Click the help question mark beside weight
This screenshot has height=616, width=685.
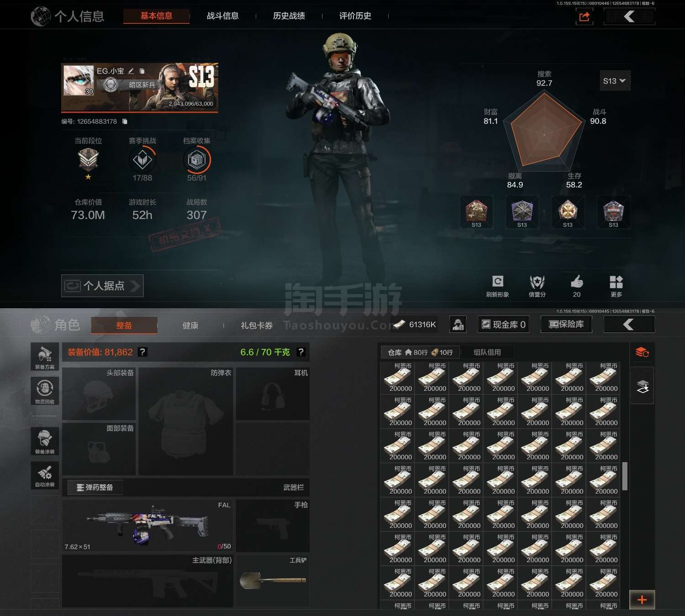[300, 352]
